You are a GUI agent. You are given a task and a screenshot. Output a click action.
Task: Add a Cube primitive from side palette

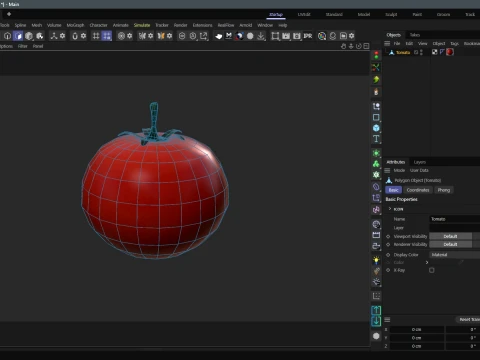[x=376, y=128]
